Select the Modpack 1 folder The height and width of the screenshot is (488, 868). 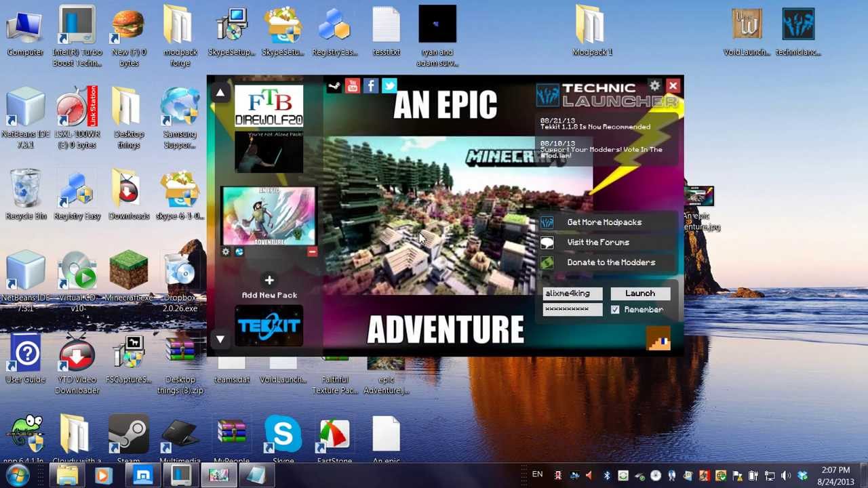point(592,31)
